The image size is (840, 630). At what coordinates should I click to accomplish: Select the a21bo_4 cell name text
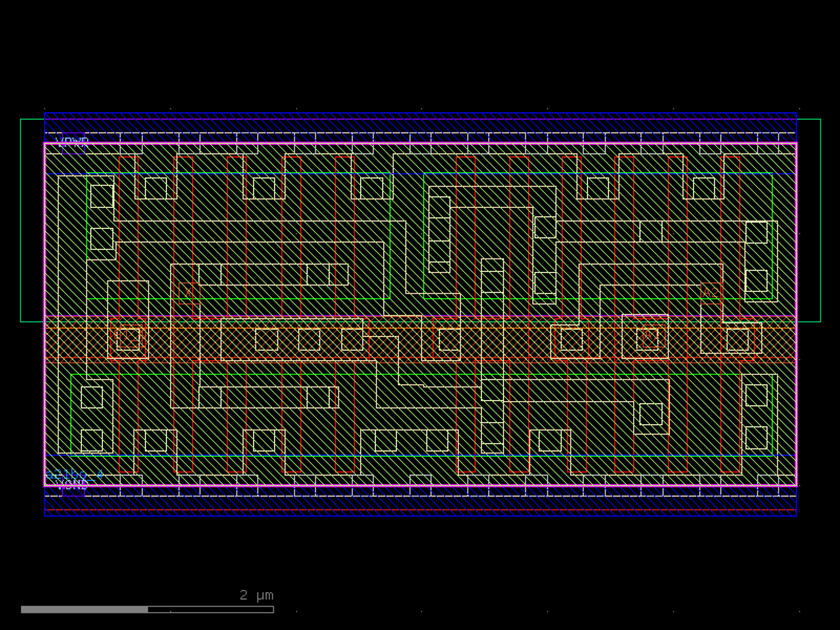tap(74, 475)
